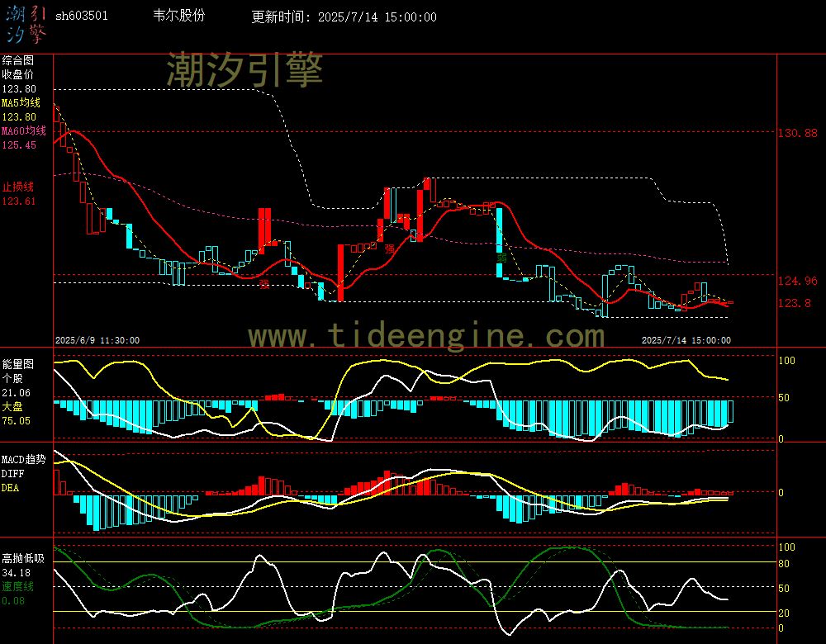Select the MA60均线 legend label

click(24, 130)
